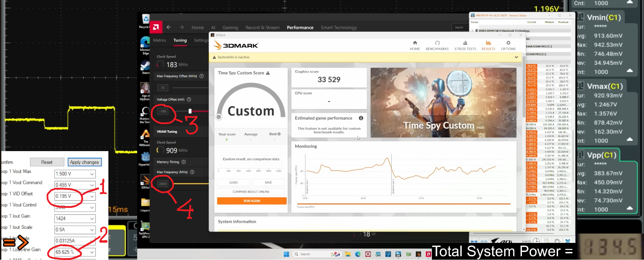644x260 pixels.
Task: Click COMPARE RESULT ONLINE
Action: click(x=251, y=192)
